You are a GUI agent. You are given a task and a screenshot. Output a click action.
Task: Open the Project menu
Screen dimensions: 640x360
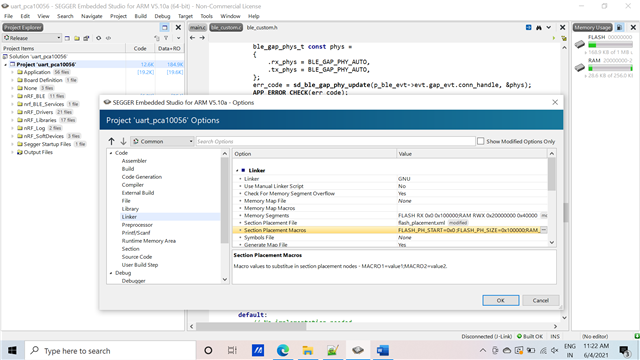click(118, 16)
